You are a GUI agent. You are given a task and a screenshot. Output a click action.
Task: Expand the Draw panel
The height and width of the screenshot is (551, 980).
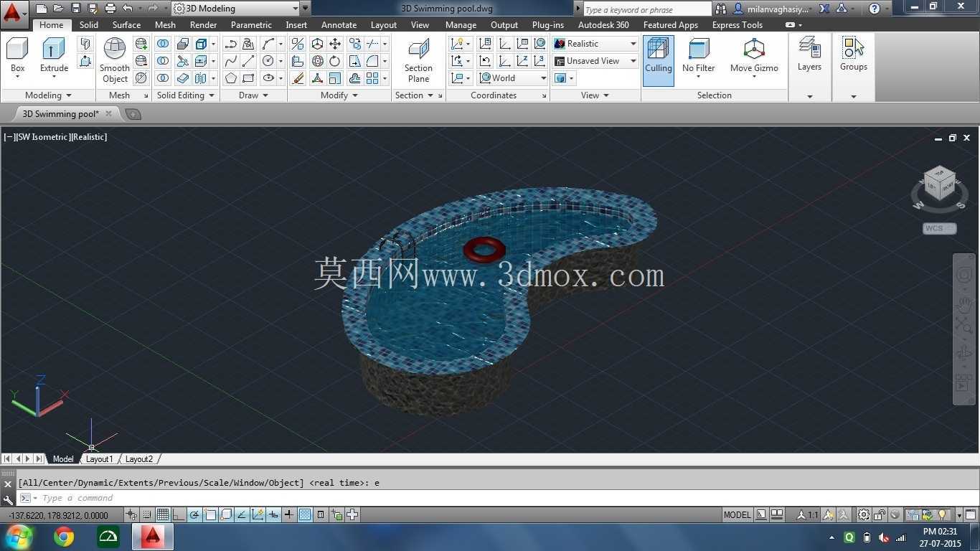point(253,95)
